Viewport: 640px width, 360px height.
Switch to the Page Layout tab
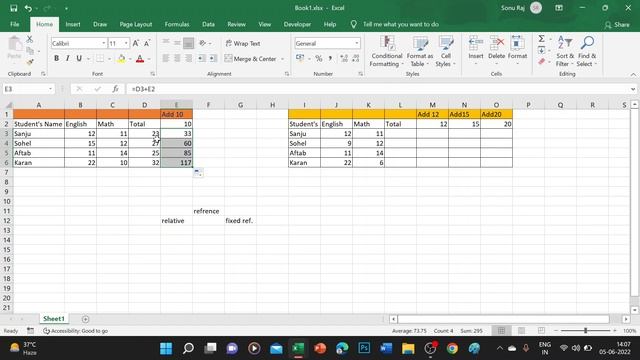[136, 24]
